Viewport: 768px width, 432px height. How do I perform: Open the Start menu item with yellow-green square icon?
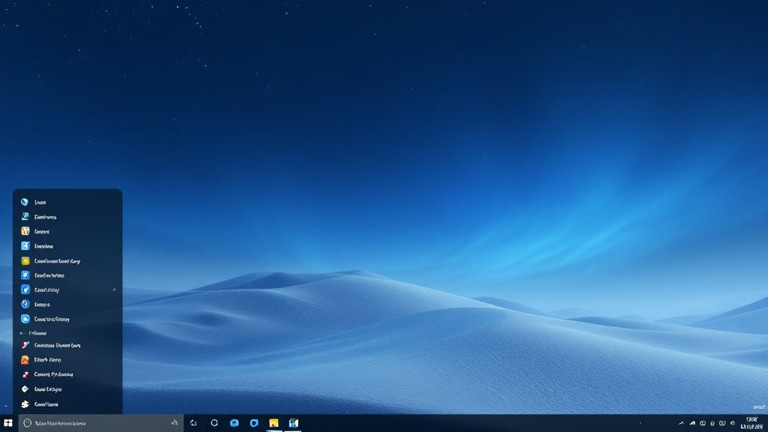pyautogui.click(x=68, y=261)
